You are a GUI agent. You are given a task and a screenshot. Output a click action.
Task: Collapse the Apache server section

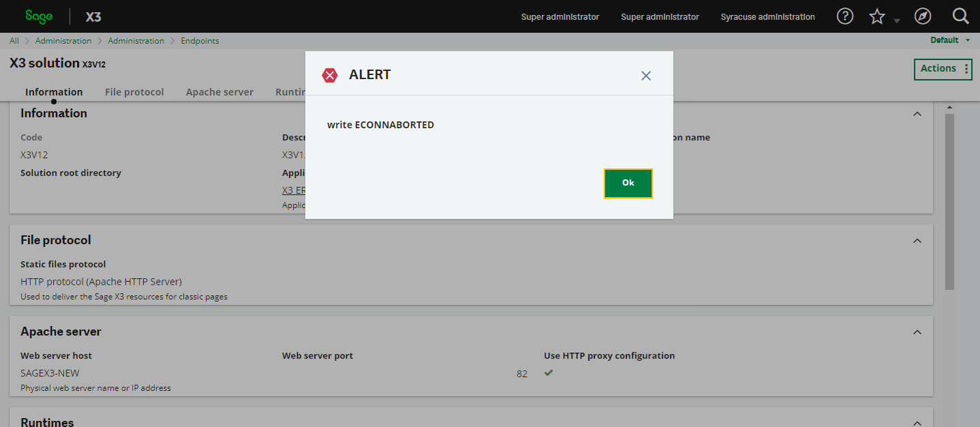[917, 332]
